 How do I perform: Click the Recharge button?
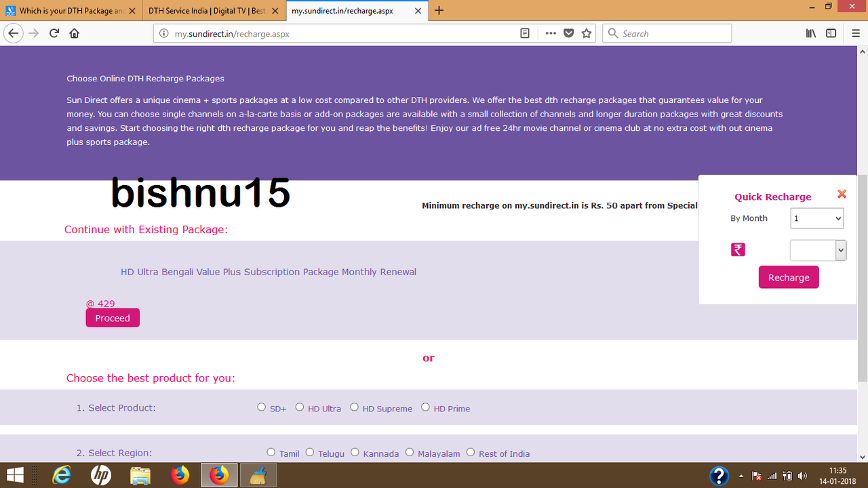coord(789,277)
